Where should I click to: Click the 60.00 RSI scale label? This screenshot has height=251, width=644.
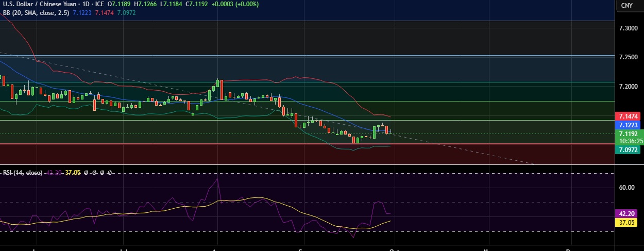(x=627, y=188)
